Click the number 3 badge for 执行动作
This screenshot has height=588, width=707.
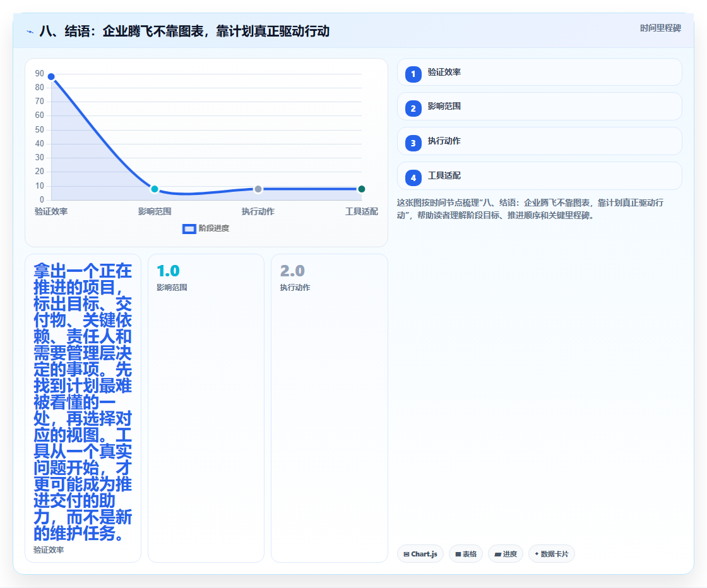click(x=413, y=143)
